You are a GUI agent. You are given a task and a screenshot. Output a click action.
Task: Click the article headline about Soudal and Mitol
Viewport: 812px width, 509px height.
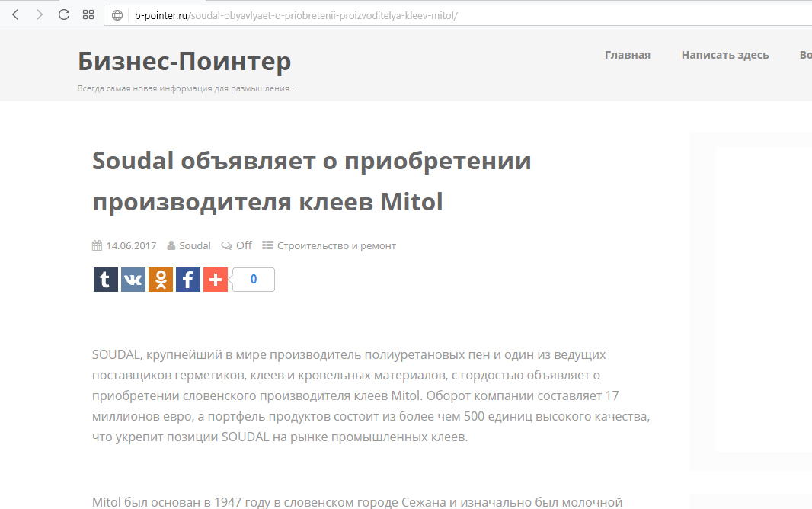[x=312, y=181]
